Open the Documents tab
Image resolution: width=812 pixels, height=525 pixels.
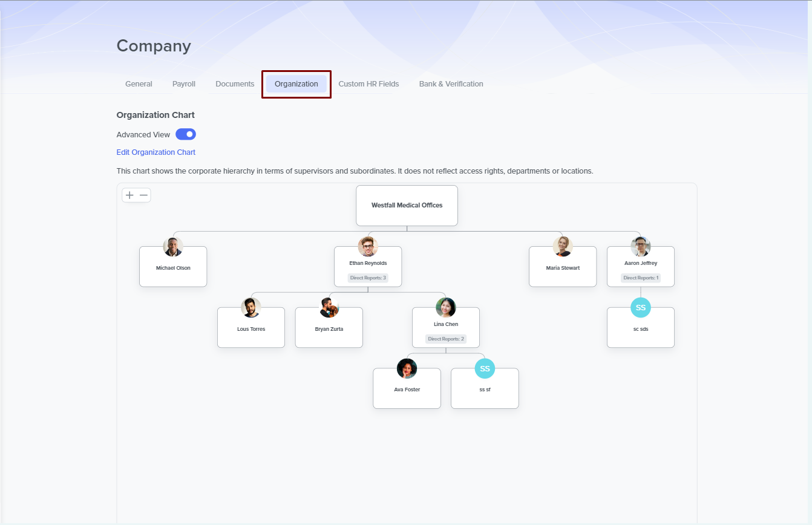pyautogui.click(x=235, y=84)
